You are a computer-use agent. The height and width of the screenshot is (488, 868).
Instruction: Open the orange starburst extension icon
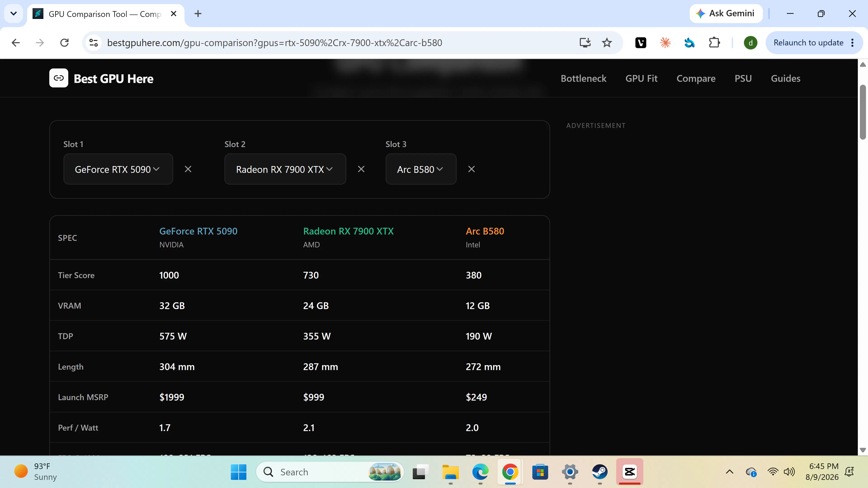click(x=665, y=43)
